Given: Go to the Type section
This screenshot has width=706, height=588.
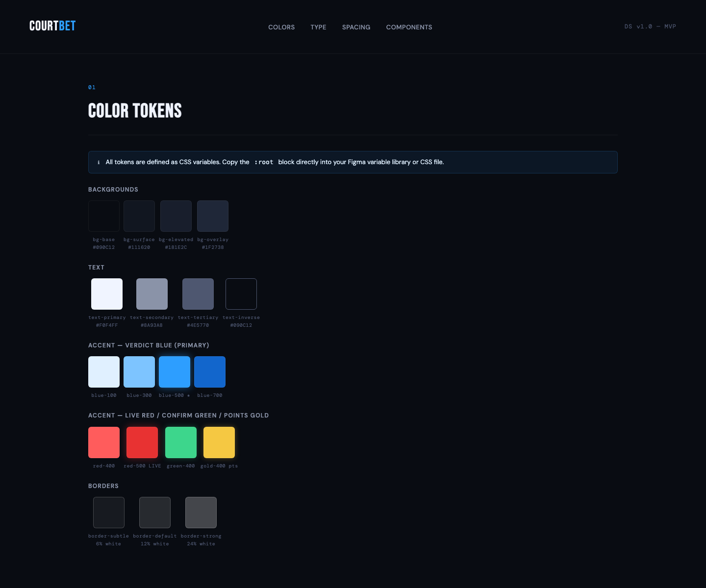Looking at the screenshot, I should tap(318, 27).
